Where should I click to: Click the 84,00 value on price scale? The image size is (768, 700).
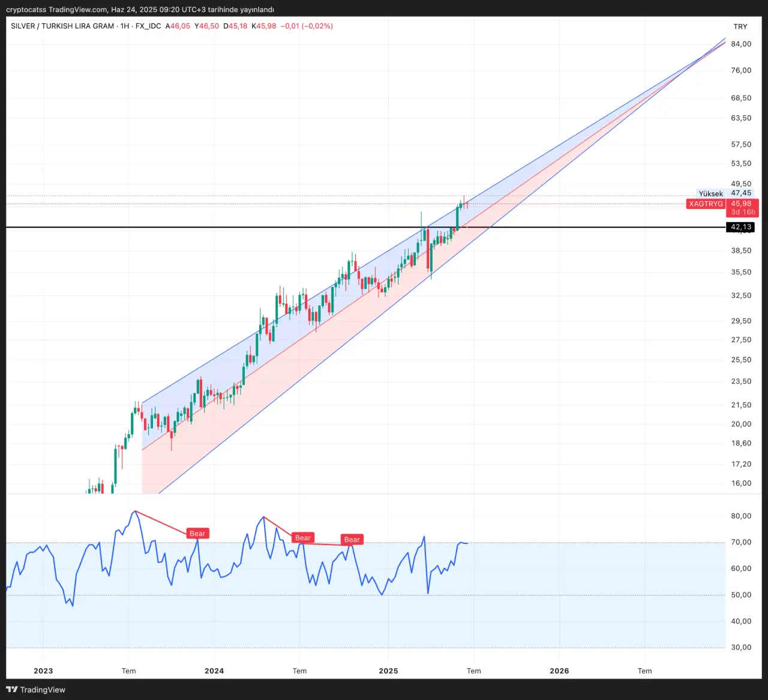pos(741,44)
